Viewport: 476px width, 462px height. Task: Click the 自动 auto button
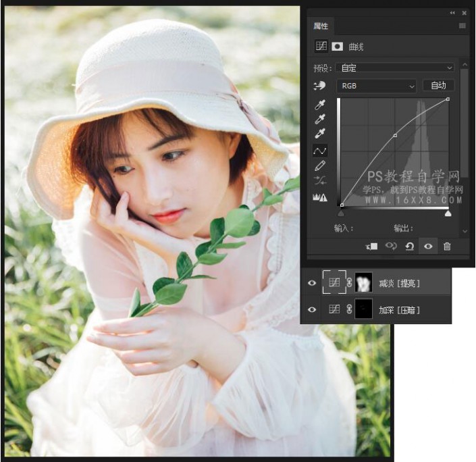(438, 86)
